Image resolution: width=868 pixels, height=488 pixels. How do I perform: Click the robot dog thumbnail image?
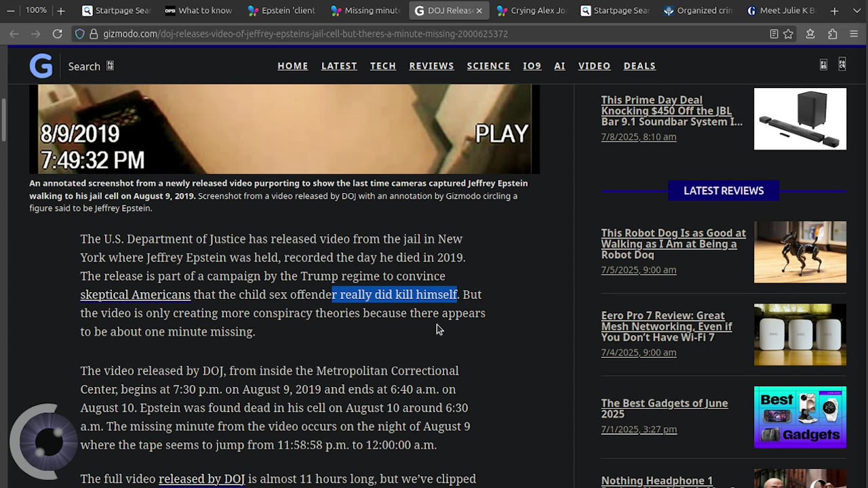[x=800, y=251]
